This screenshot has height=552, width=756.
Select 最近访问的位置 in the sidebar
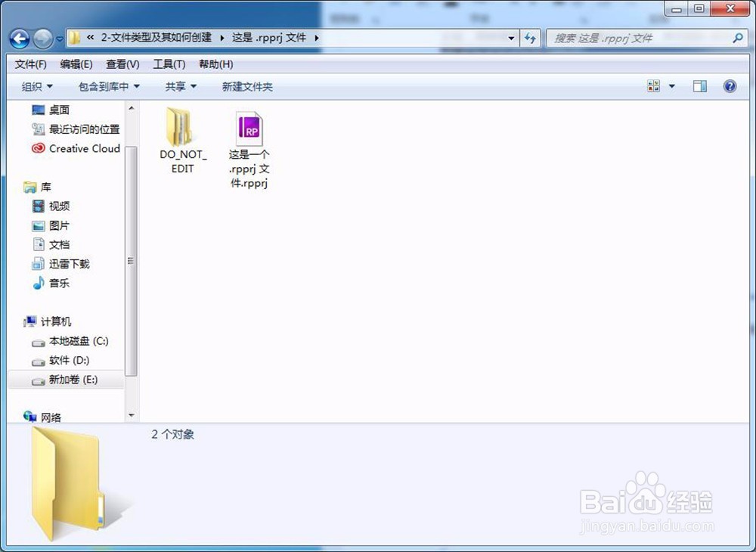click(x=84, y=129)
